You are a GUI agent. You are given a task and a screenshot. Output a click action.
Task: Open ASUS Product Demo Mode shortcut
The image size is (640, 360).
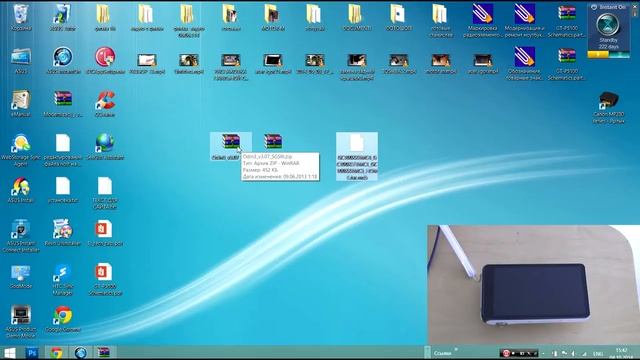pyautogui.click(x=21, y=322)
